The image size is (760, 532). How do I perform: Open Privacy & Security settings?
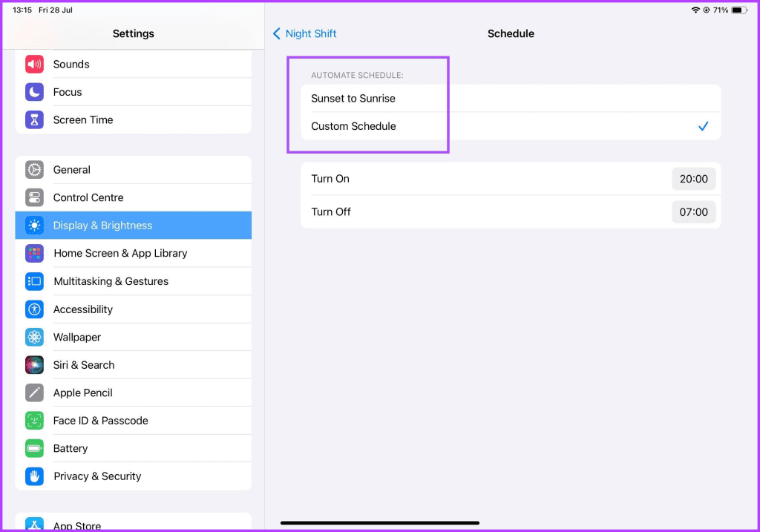pos(134,476)
